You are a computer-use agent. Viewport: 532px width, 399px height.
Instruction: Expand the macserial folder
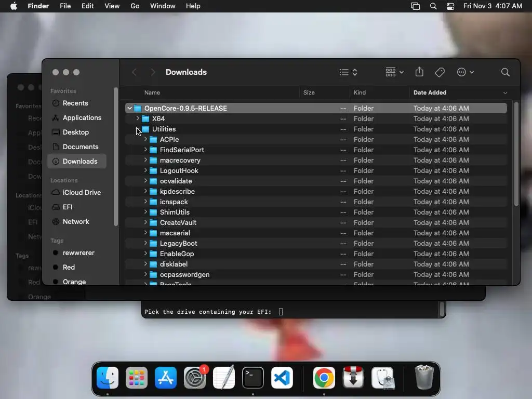(145, 233)
